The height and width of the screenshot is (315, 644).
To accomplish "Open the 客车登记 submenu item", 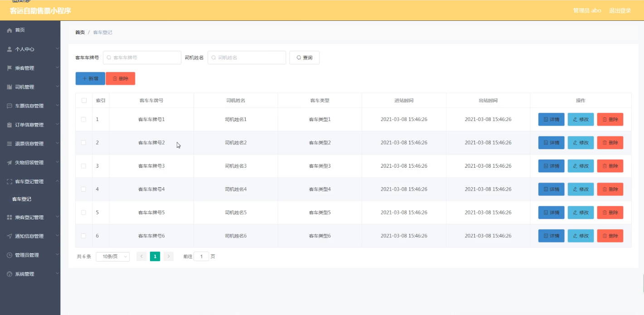I will tap(22, 199).
